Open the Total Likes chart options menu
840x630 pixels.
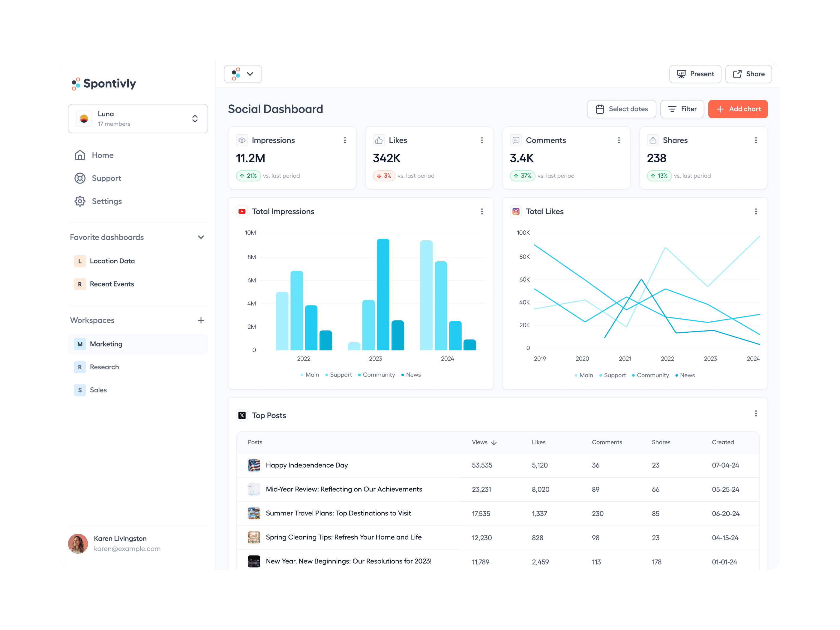(x=756, y=211)
